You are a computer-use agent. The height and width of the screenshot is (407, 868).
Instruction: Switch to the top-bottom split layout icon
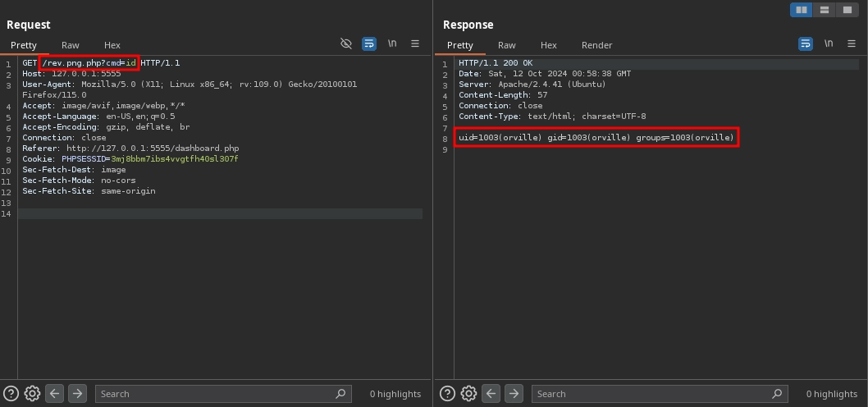825,10
